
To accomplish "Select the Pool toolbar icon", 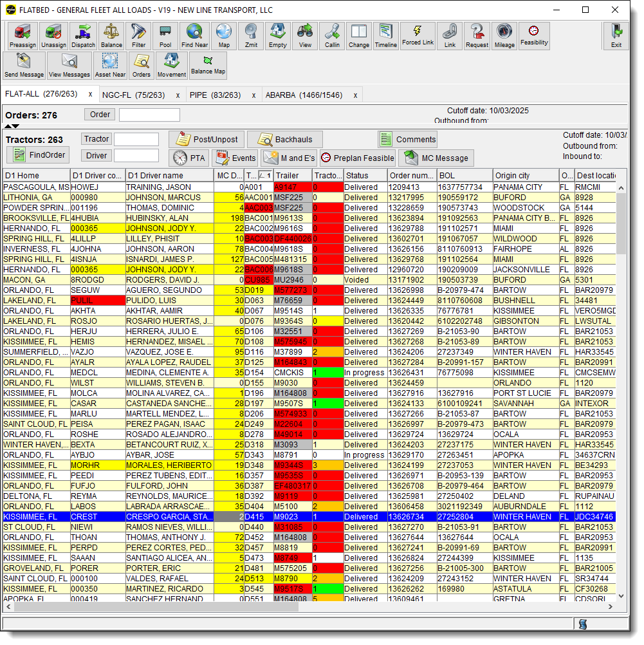I will click(x=165, y=36).
